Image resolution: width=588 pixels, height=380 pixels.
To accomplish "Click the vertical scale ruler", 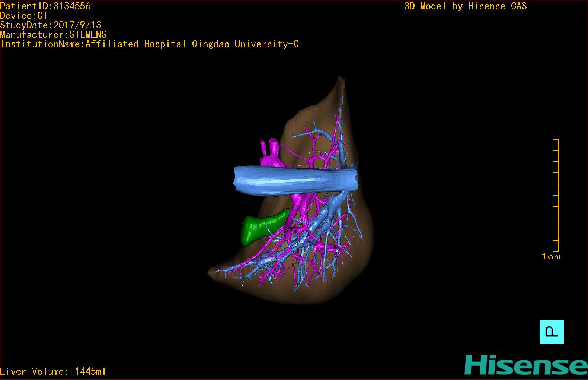I will tap(557, 196).
